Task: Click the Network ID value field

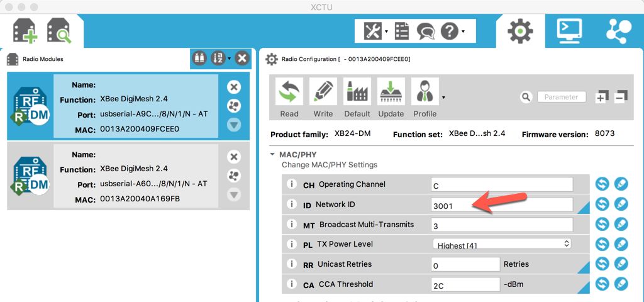Action: [502, 204]
